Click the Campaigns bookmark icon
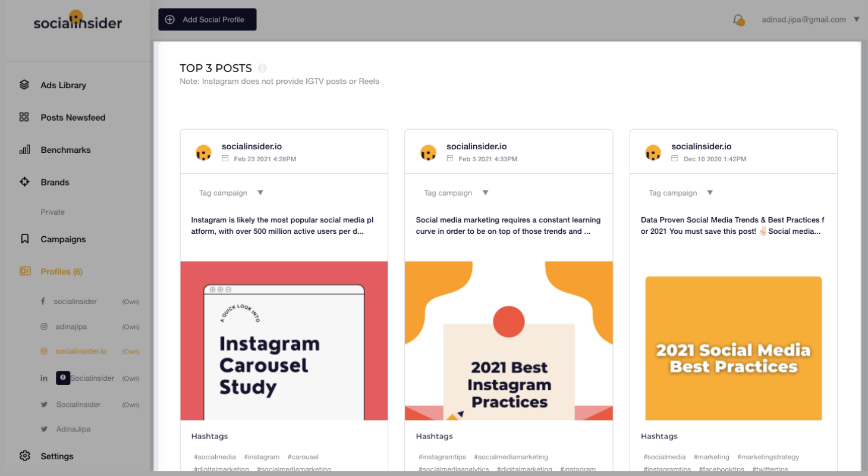 [x=24, y=239]
